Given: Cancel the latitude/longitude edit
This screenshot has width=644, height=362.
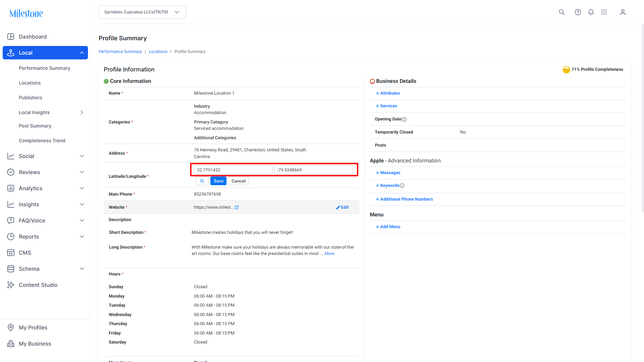Looking at the screenshot, I should 239,181.
